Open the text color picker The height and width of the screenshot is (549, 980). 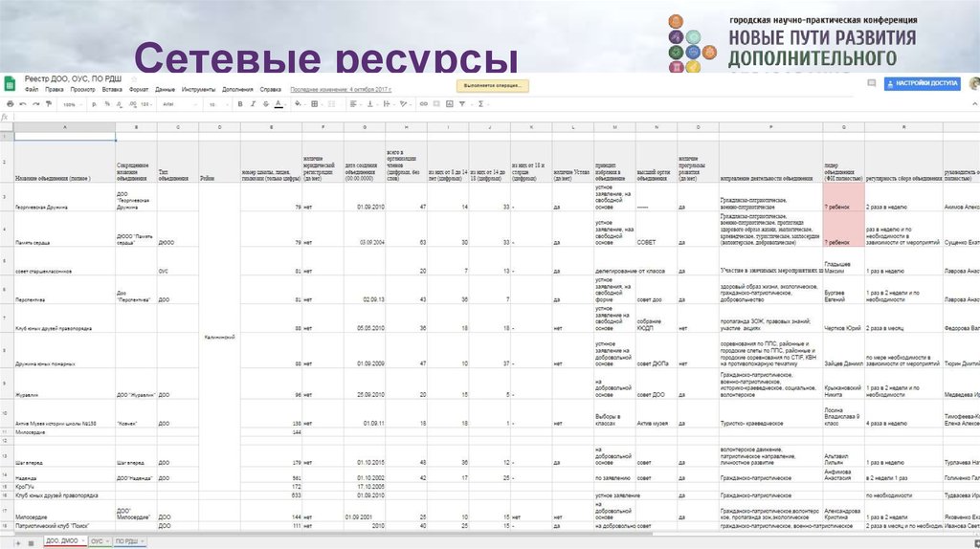pos(278,104)
